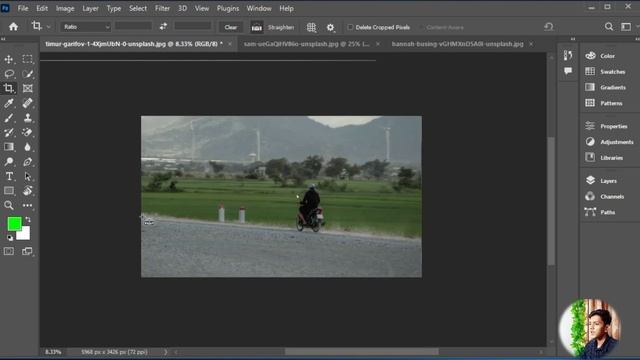Viewport: 640px width, 360px height.
Task: Reset the crop with undo arrow
Action: point(549,27)
